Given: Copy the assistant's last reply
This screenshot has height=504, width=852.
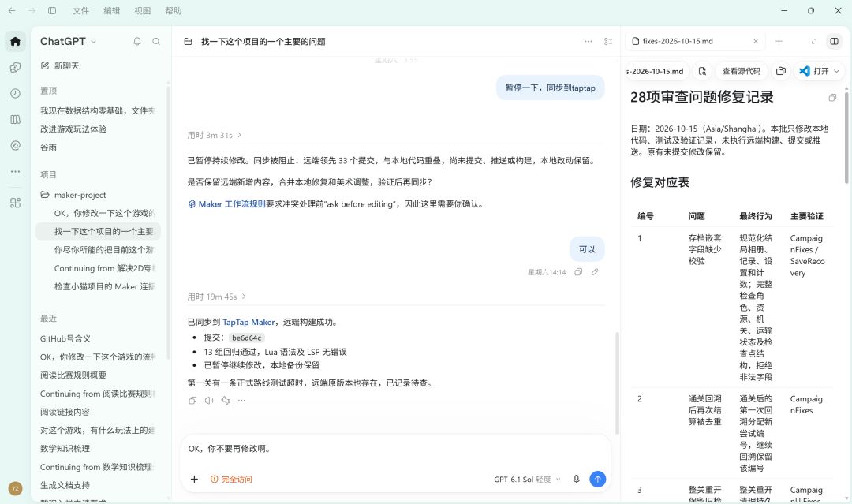Looking at the screenshot, I should (x=192, y=400).
